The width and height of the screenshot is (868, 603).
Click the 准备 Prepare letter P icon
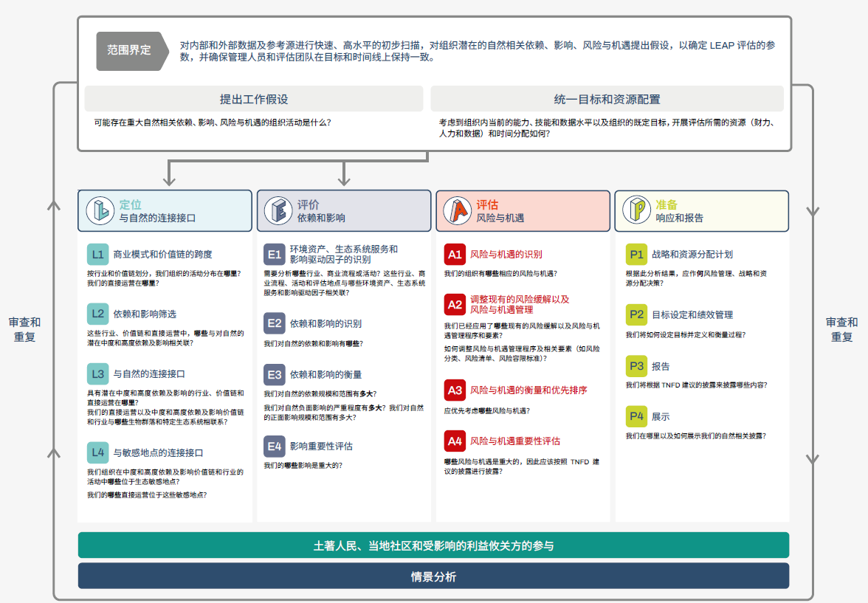(635, 211)
